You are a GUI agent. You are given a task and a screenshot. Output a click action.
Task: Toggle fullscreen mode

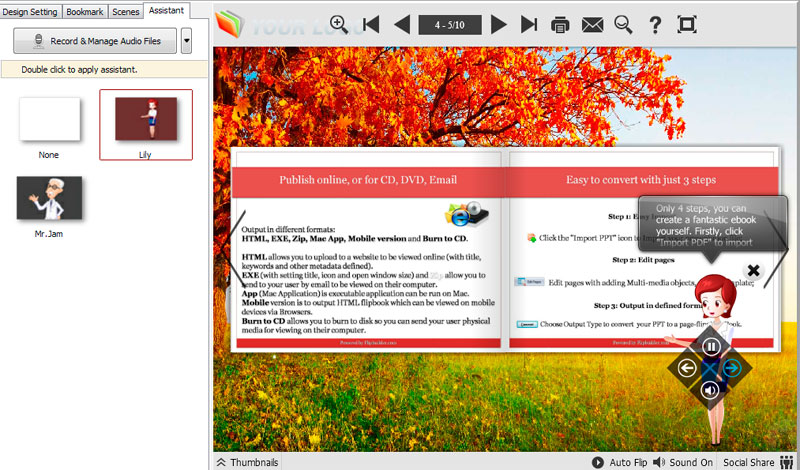coord(687,24)
